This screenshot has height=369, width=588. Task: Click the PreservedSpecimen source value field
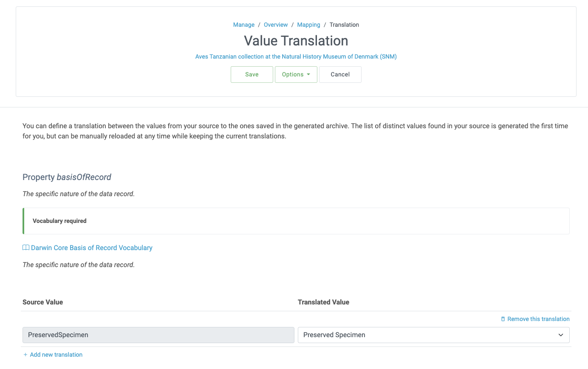(158, 335)
